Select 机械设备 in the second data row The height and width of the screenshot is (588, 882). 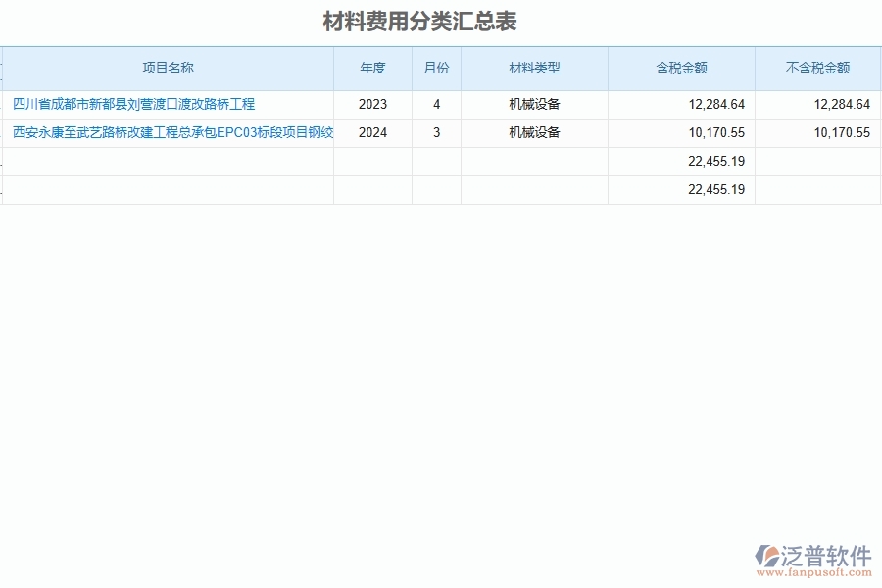coord(533,132)
